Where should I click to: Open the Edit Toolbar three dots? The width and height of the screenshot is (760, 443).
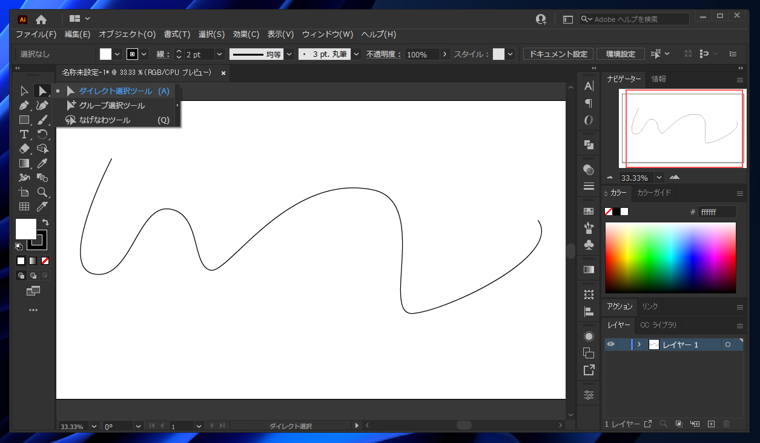click(x=33, y=310)
